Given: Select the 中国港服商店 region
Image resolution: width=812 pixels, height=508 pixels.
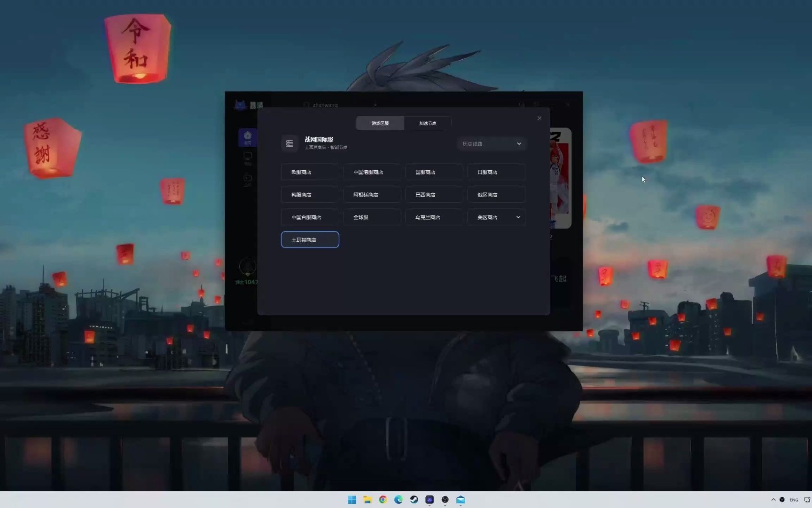Looking at the screenshot, I should coord(372,172).
